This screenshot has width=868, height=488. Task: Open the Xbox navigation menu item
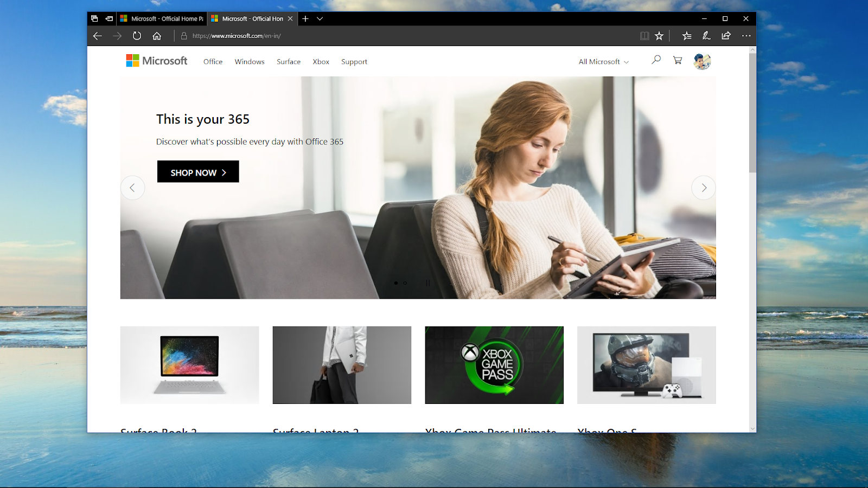coord(321,62)
